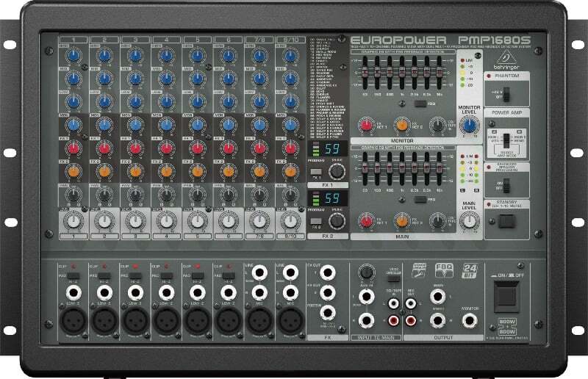The height and width of the screenshot is (379, 588).
Task: Click the white MAIN LEVEL knob
Action: click(467, 217)
